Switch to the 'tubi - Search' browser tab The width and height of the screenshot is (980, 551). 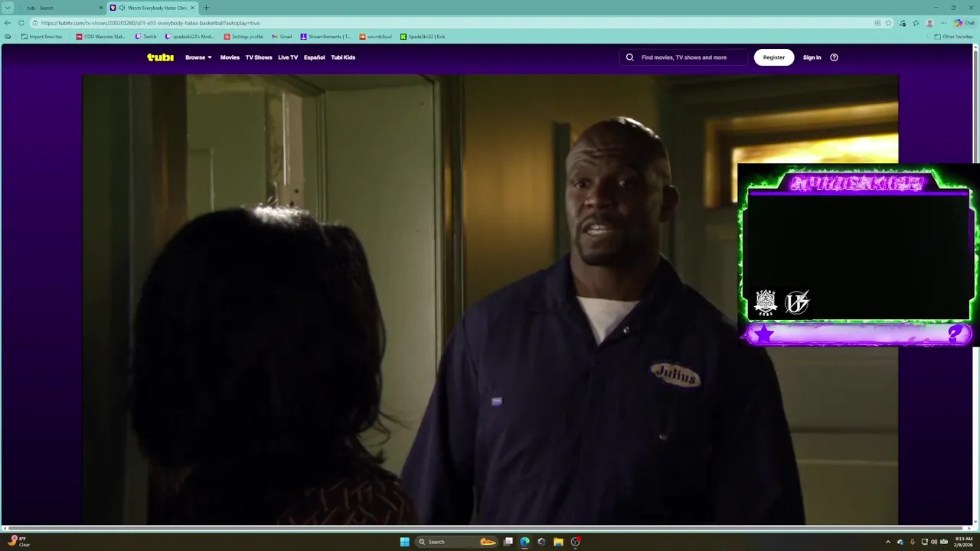61,8
